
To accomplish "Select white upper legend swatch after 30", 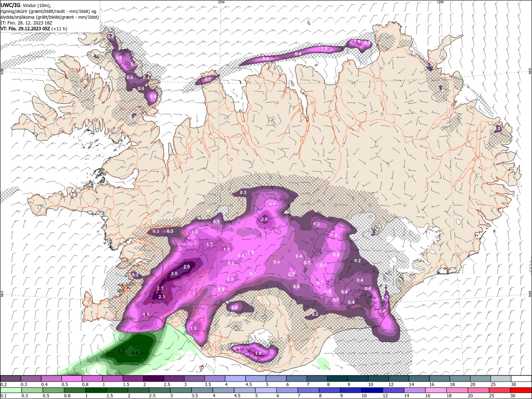I will 521,379.
